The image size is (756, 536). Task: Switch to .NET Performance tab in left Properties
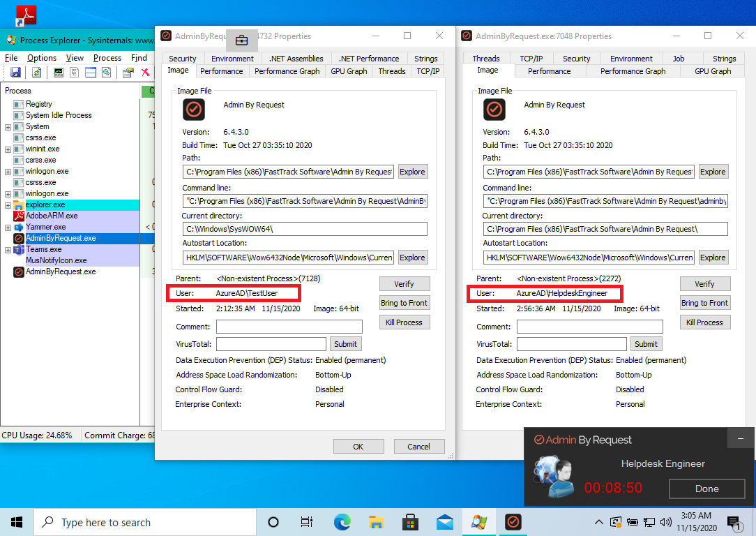point(369,59)
